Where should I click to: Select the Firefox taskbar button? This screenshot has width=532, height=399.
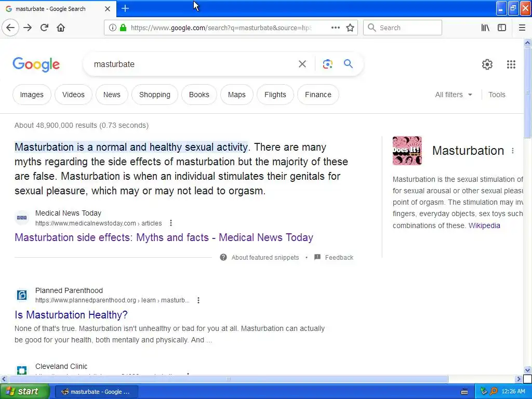point(96,392)
